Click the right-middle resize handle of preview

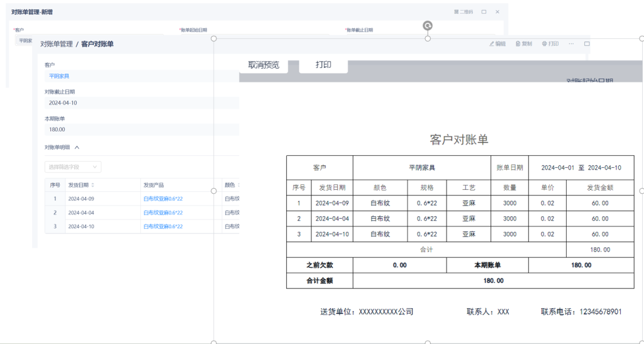tap(641, 191)
